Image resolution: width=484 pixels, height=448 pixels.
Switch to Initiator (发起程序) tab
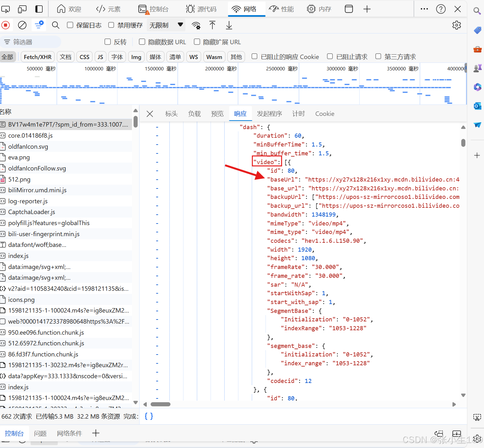(x=269, y=114)
